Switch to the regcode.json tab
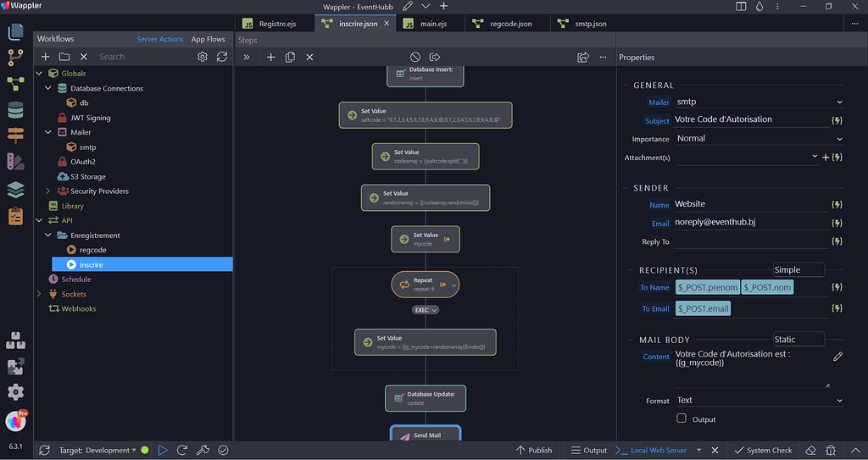The width and height of the screenshot is (868, 460). pyautogui.click(x=510, y=24)
